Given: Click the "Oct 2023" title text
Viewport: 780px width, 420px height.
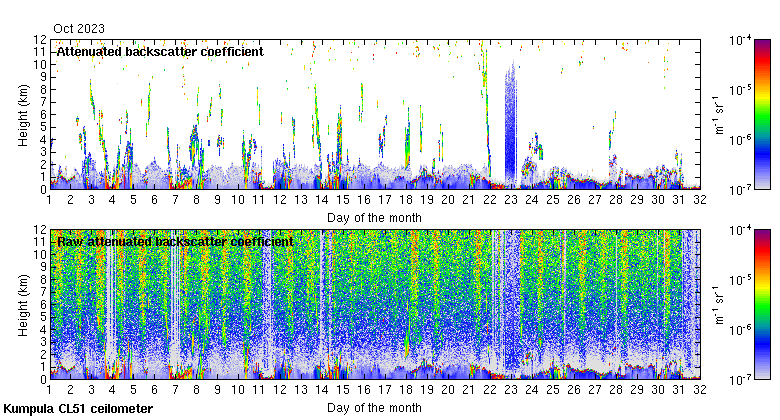Looking at the screenshot, I should 79,28.
